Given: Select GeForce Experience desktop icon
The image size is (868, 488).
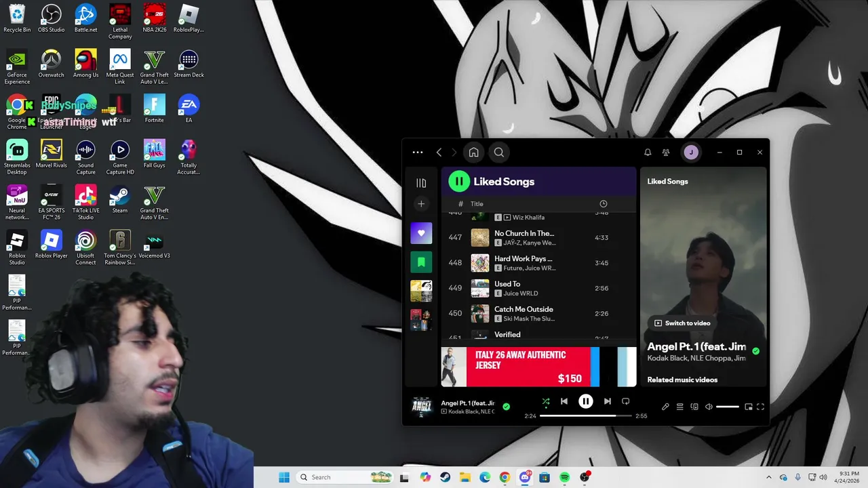Looking at the screenshot, I should point(17,67).
